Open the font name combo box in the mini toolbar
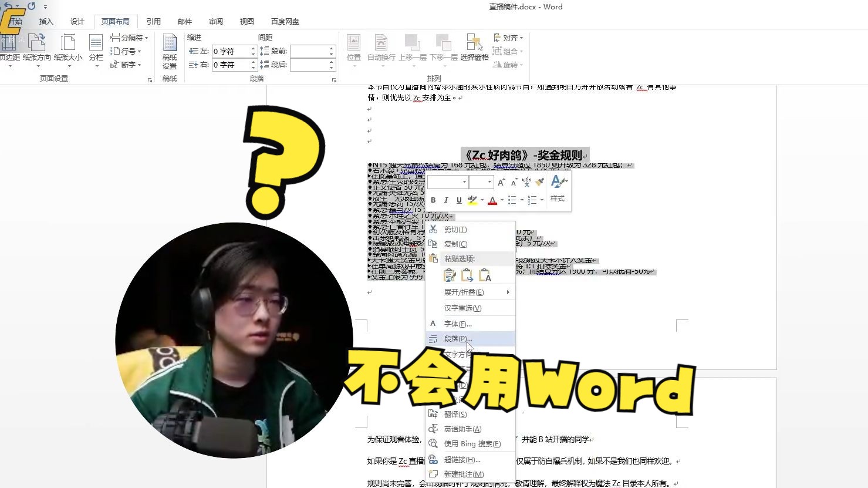The image size is (868, 488). (x=447, y=182)
